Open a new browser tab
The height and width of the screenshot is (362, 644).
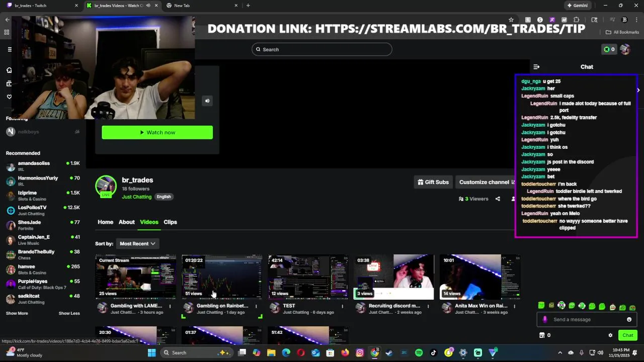pos(248,6)
